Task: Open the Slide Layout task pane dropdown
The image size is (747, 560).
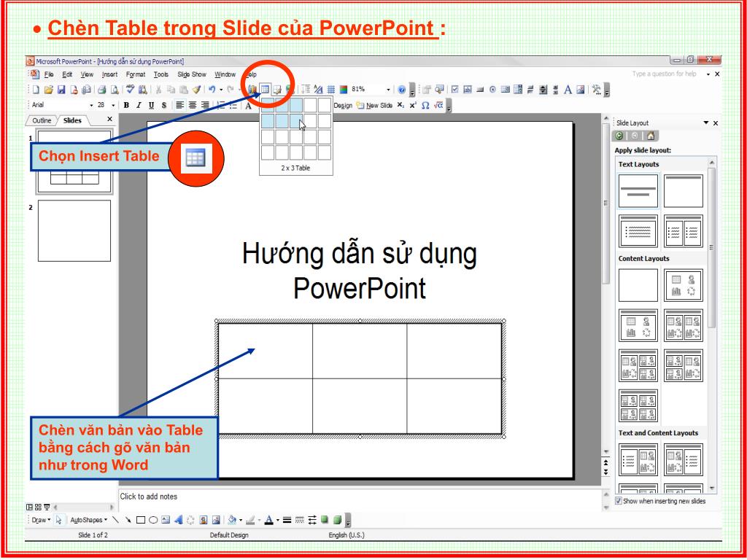Action: 706,122
